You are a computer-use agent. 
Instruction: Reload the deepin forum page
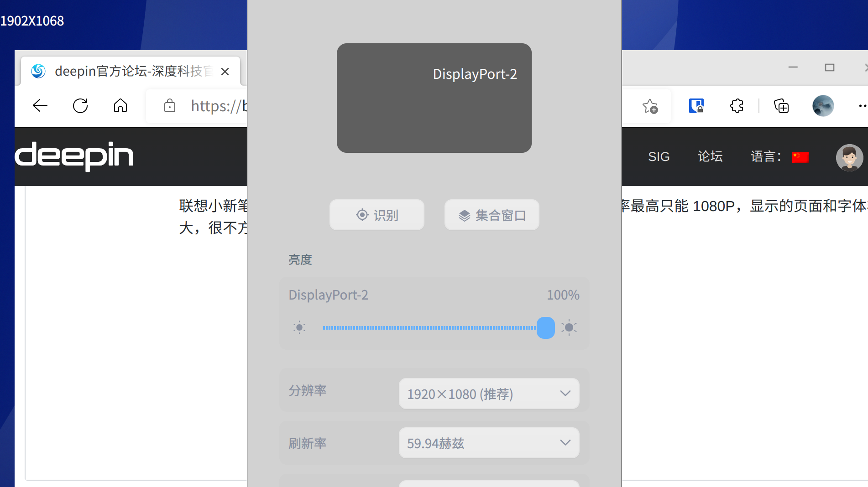pos(80,106)
